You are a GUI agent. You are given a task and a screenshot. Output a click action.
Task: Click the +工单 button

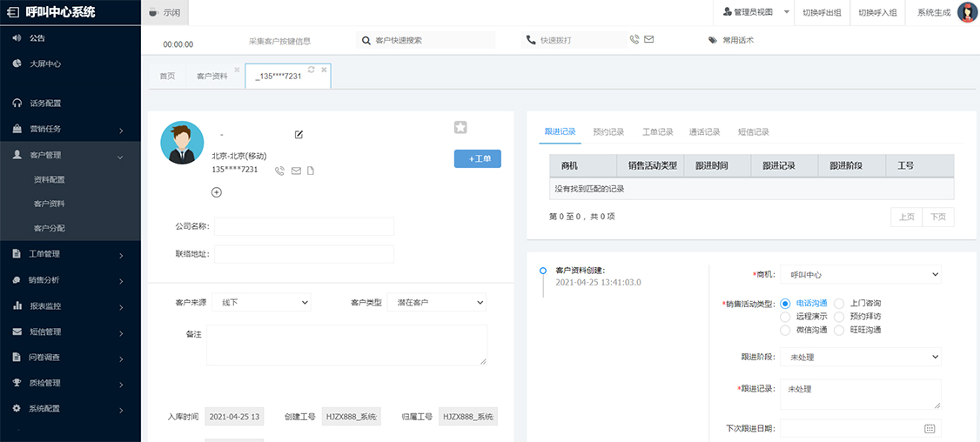pyautogui.click(x=478, y=159)
